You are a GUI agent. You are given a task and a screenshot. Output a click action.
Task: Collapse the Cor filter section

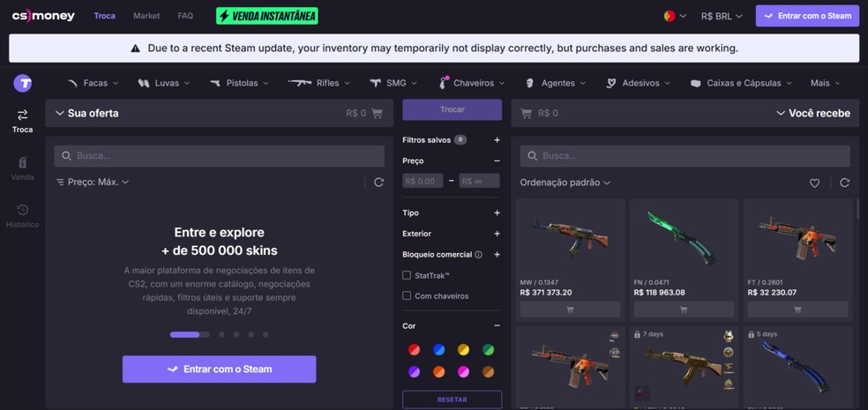[x=498, y=326]
